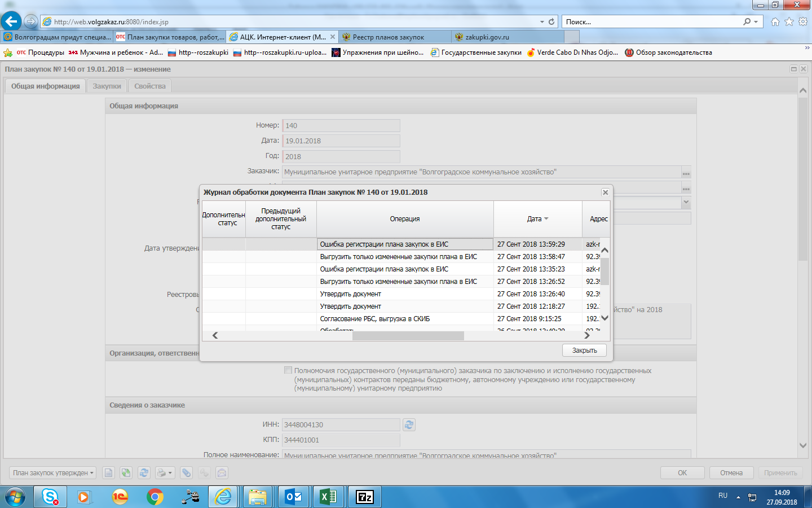Click the refresh arrows toolbar icon

(x=144, y=473)
